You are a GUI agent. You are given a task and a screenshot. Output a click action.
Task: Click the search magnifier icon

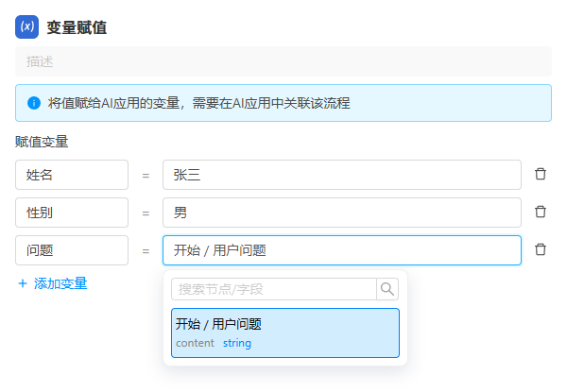[x=387, y=289]
